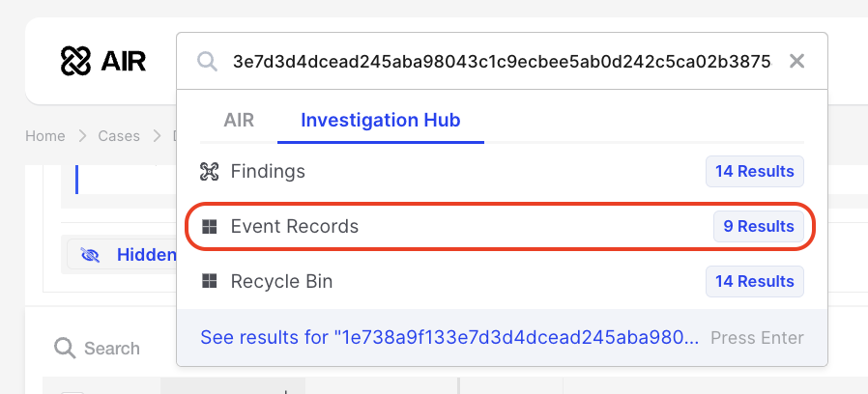Go to the Home breadcrumb
This screenshot has width=868, height=394.
coord(45,136)
